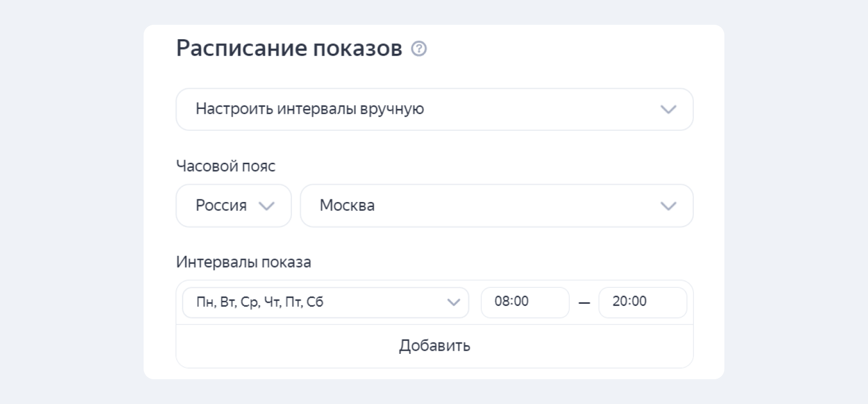Click the Интервалы показа label
868x404 pixels.
(x=243, y=262)
